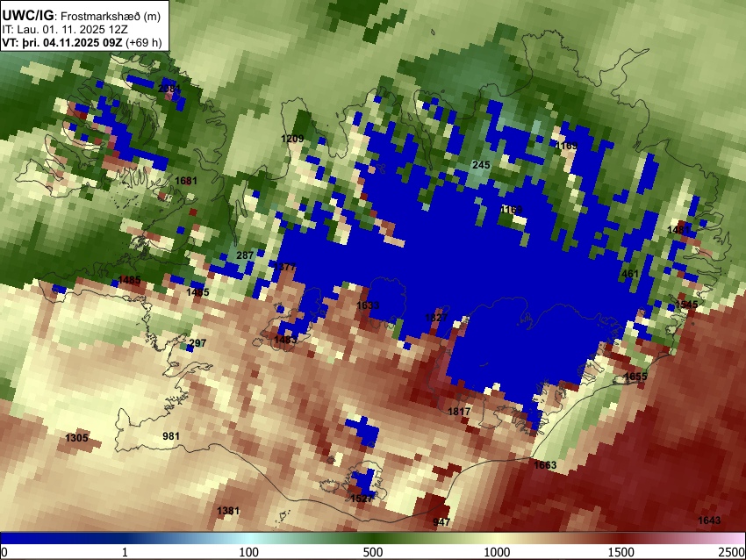746x560 pixels.
Task: Click the 1681 value label
Action: 185,181
